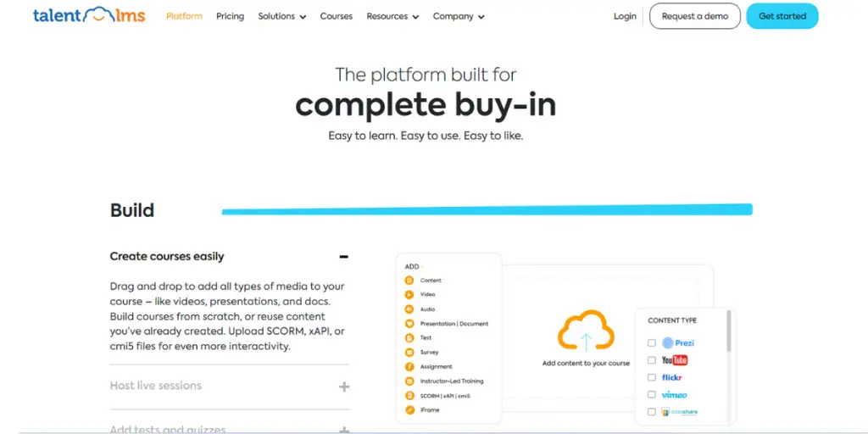Open the Pricing page

[x=230, y=16]
